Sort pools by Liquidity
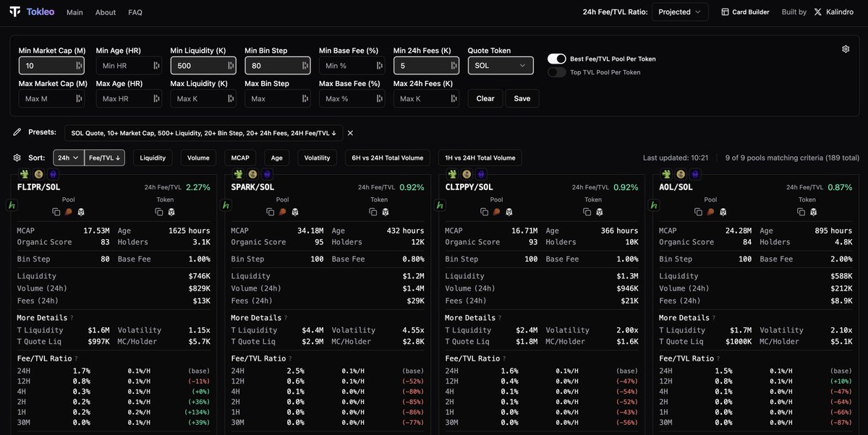868x435 pixels. click(x=153, y=158)
